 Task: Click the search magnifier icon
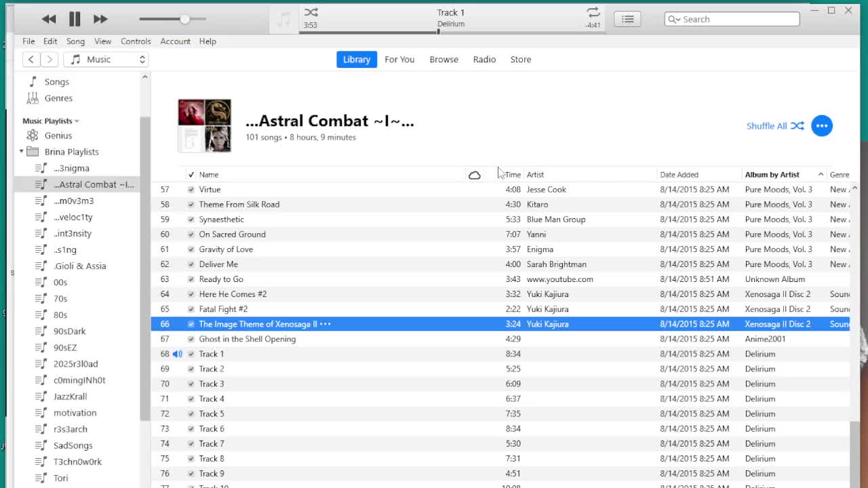pyautogui.click(x=672, y=19)
